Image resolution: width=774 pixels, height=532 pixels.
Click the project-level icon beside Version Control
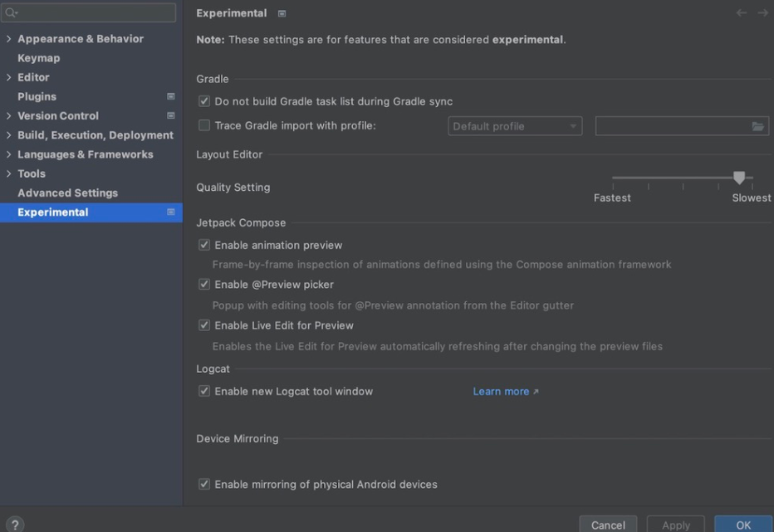(x=171, y=115)
